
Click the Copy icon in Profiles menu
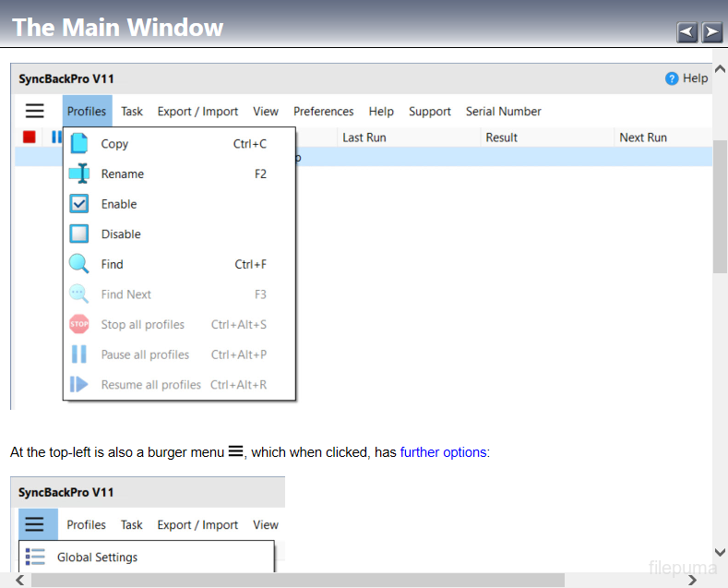79,143
